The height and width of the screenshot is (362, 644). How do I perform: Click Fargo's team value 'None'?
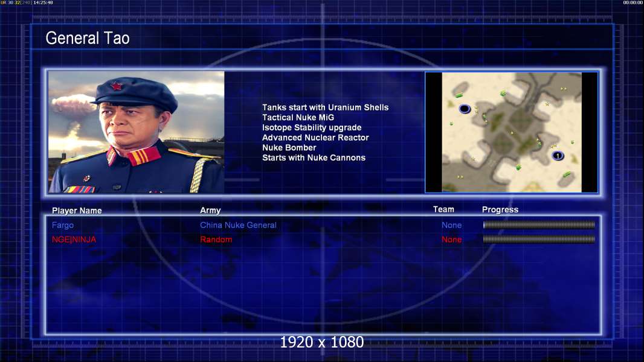pos(451,225)
